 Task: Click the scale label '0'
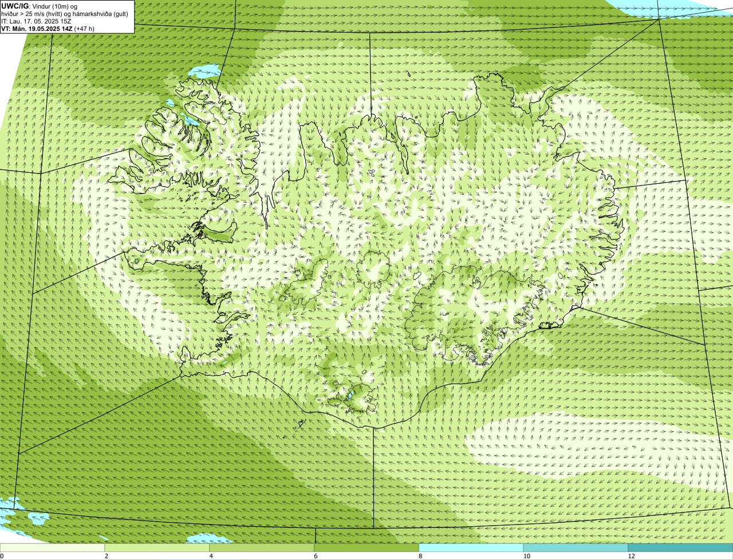tap(2, 556)
